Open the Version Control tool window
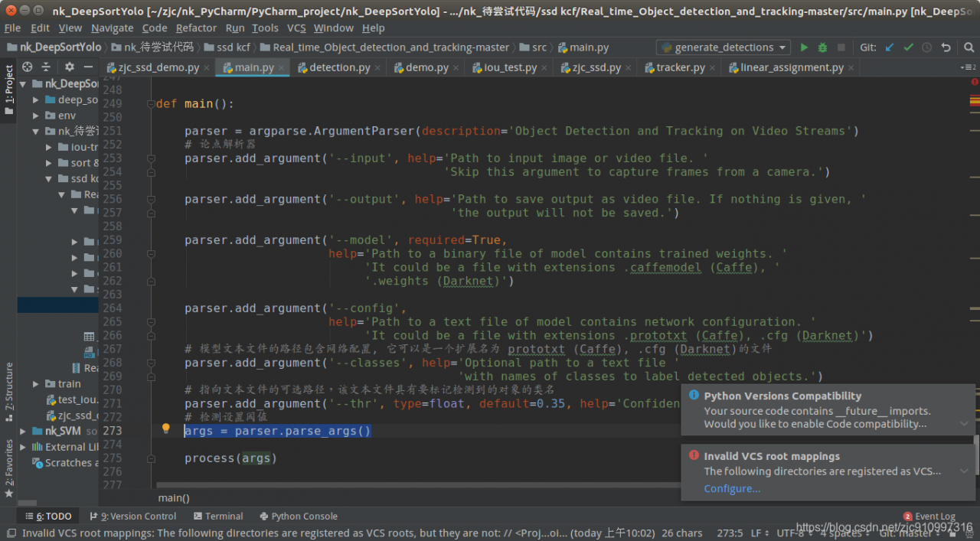Screen dimensions: 980x541 (133, 517)
